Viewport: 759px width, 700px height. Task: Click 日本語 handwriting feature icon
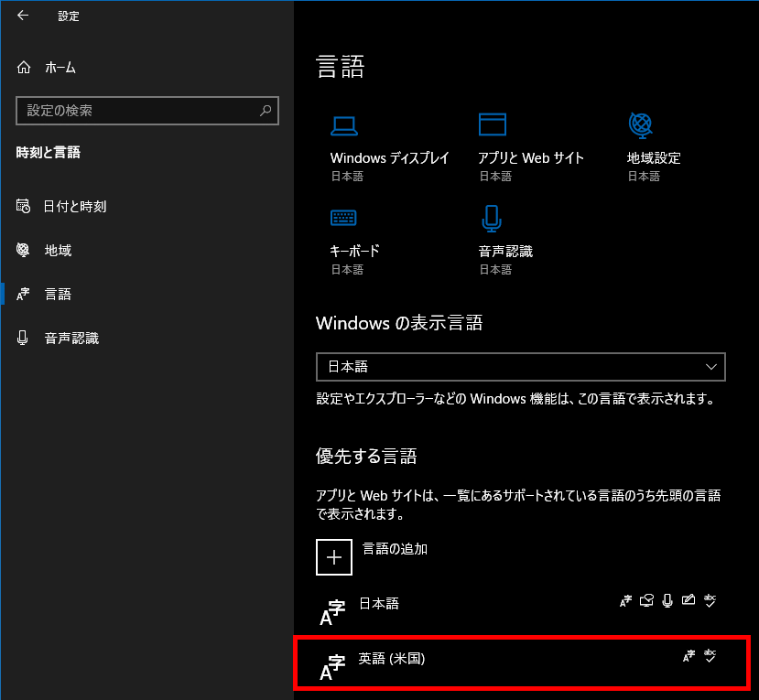[689, 600]
